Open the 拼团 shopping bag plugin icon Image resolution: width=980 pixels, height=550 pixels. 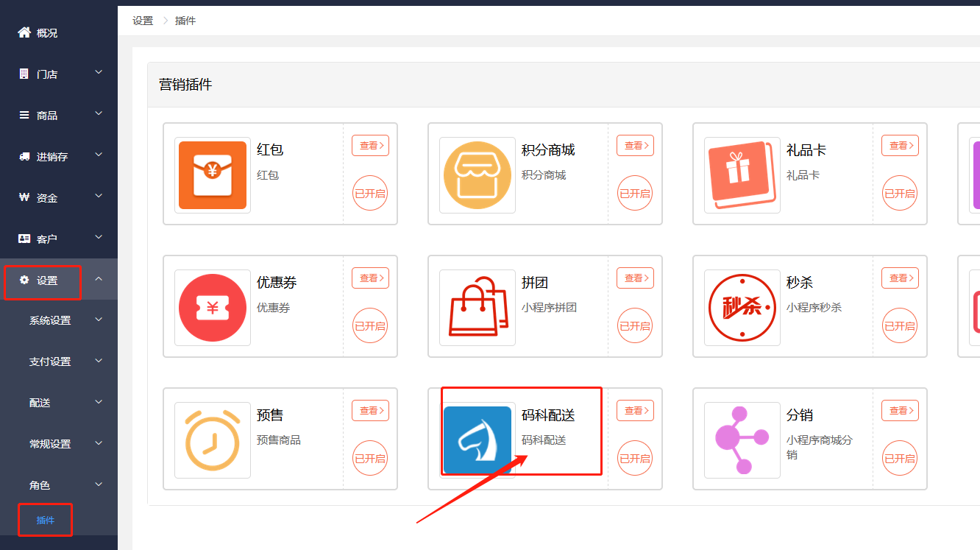click(477, 308)
